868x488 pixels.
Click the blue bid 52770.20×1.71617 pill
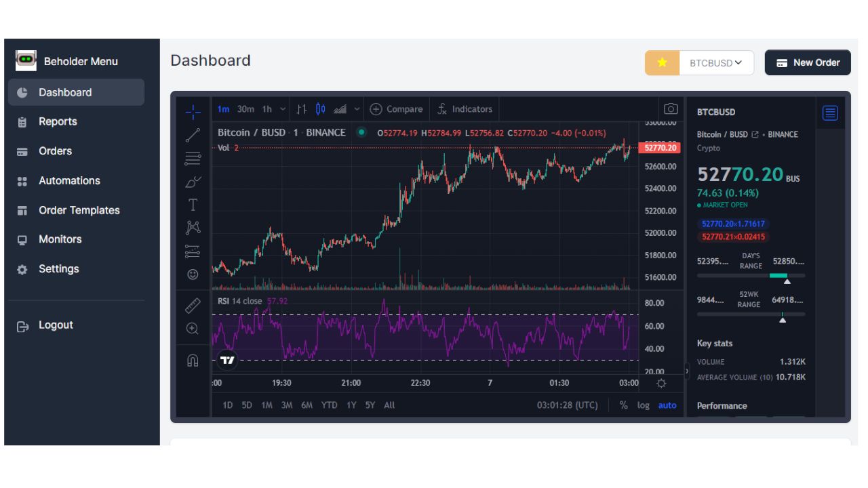point(733,224)
